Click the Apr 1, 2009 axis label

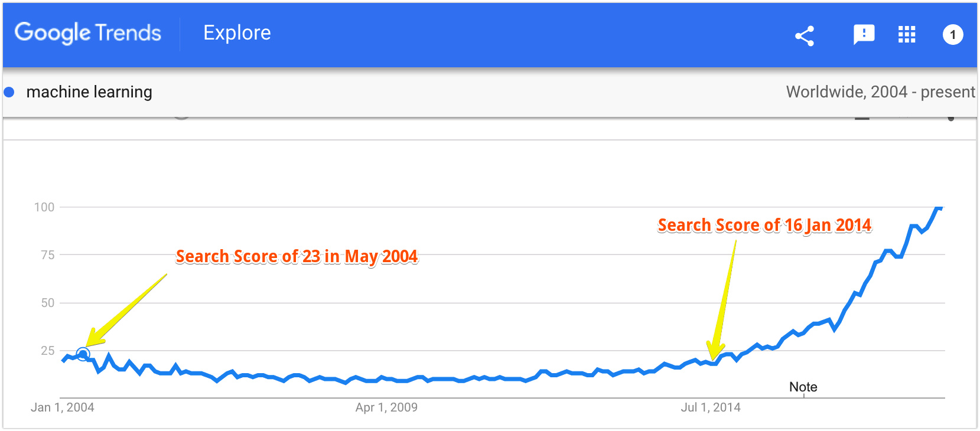pos(386,407)
